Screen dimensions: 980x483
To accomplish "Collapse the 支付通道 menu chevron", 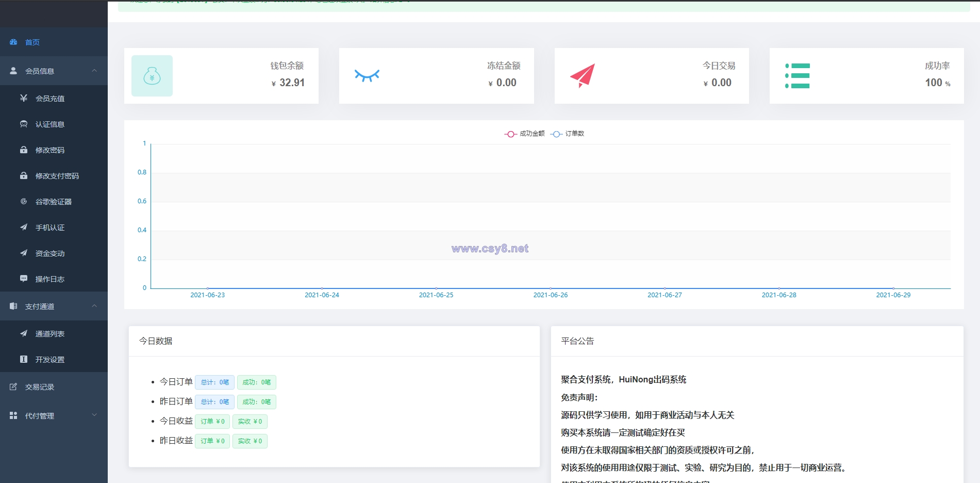I will [x=94, y=306].
